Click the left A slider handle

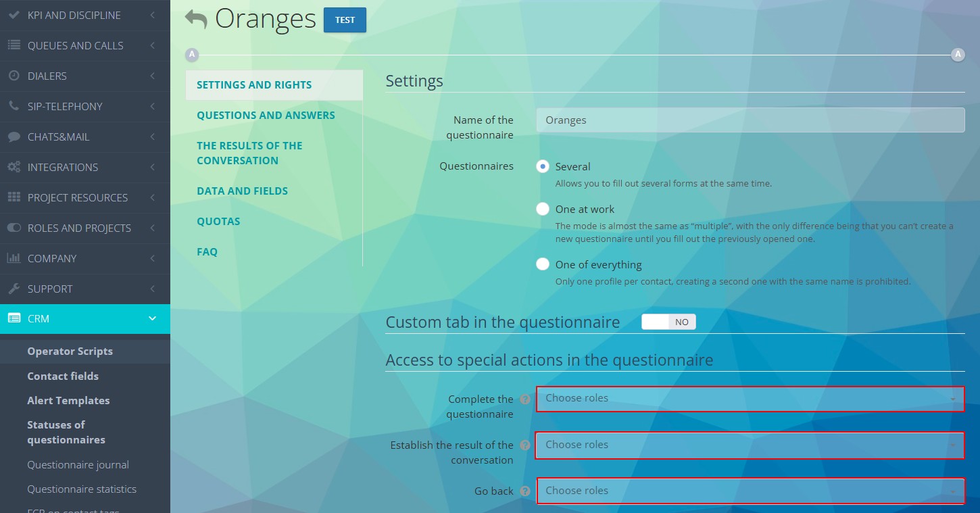point(192,54)
